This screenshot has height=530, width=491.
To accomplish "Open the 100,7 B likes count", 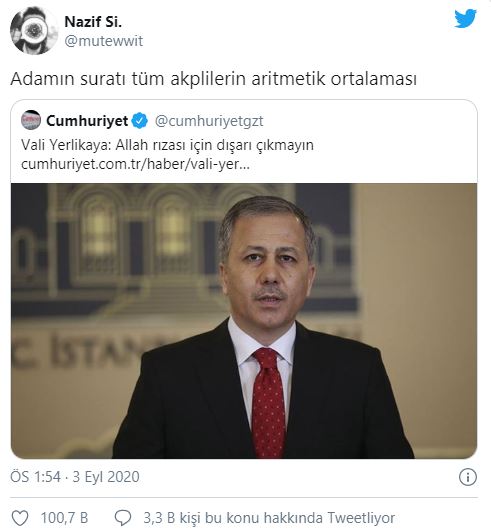I will [x=64, y=517].
